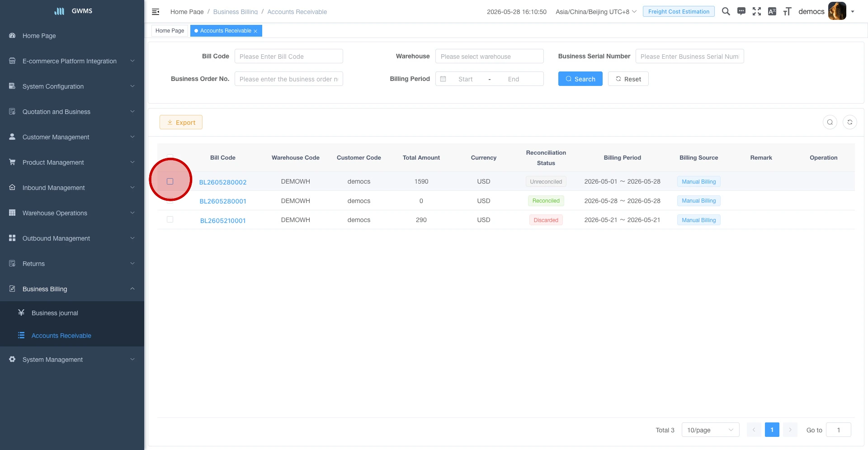Click the Billing Period Start date field
This screenshot has width=868, height=450.
tap(465, 79)
